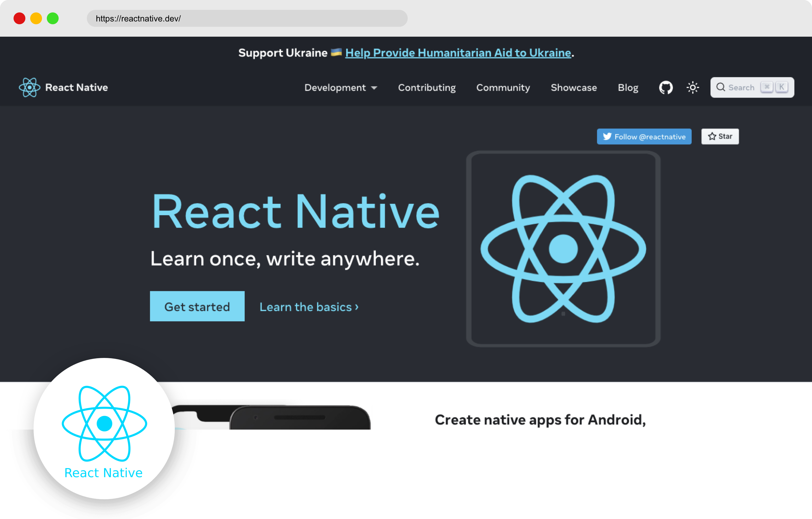This screenshot has height=519, width=812.
Task: Click the star icon in Star button
Action: click(712, 136)
